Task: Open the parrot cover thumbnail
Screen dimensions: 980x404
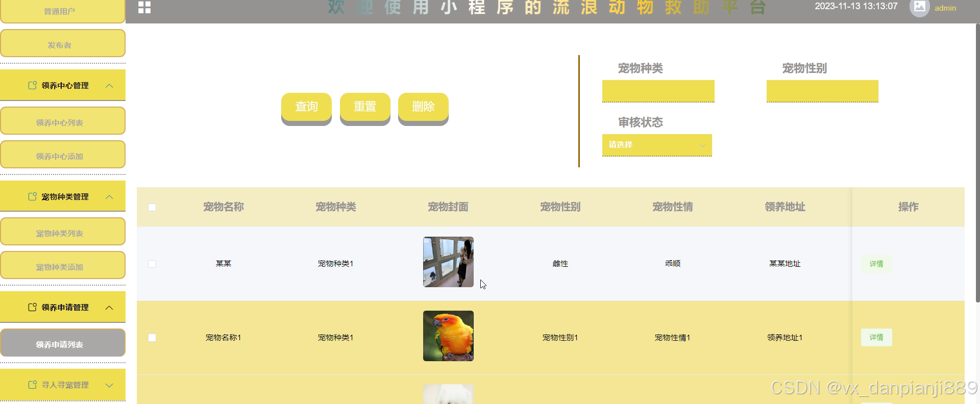Action: tap(448, 336)
